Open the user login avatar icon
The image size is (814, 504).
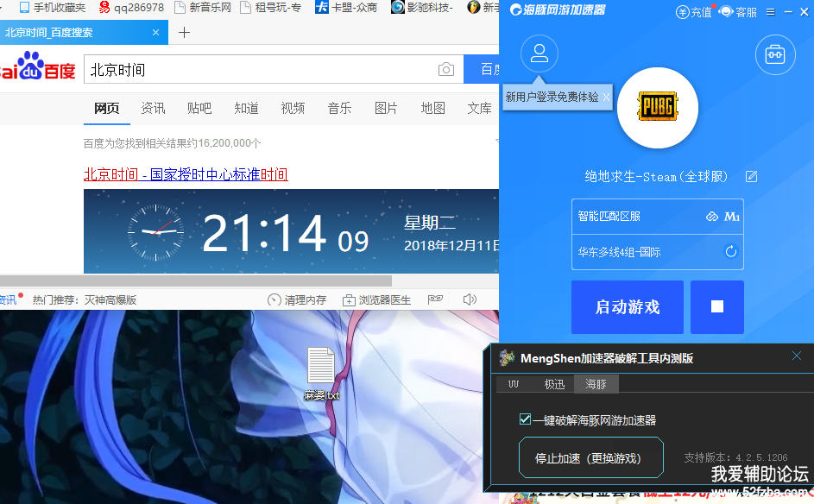(540, 54)
